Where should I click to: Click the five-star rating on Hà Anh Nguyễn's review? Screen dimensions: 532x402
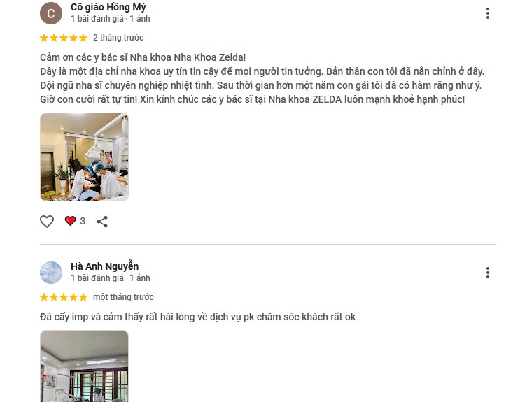point(64,297)
